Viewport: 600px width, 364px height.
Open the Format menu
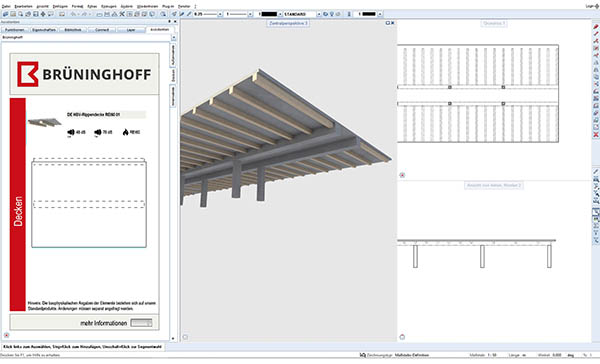click(77, 7)
